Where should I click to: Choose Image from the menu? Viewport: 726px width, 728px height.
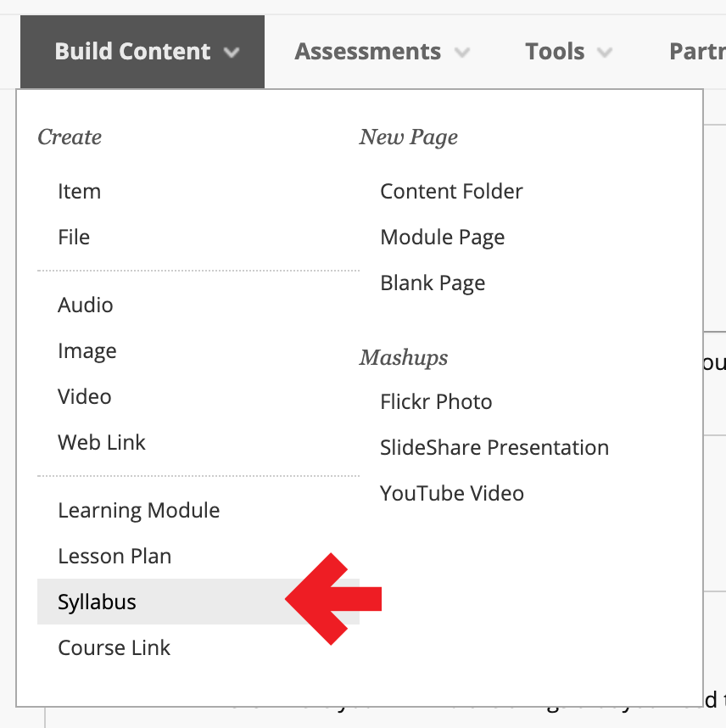click(x=87, y=351)
